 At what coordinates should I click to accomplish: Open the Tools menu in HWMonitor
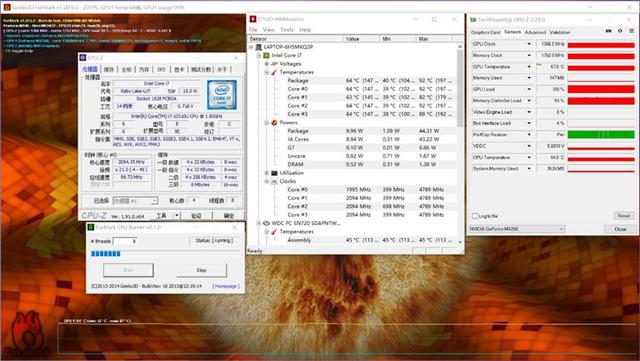click(287, 30)
